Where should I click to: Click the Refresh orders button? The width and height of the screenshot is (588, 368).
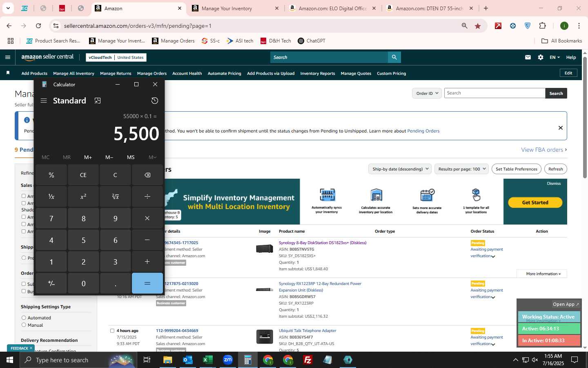555,169
